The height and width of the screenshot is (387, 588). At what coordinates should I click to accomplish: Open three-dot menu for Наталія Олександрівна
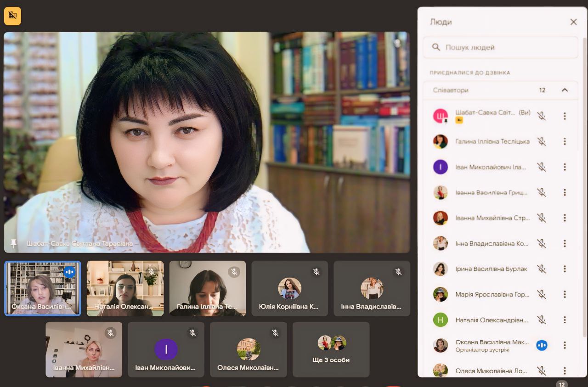coord(565,320)
